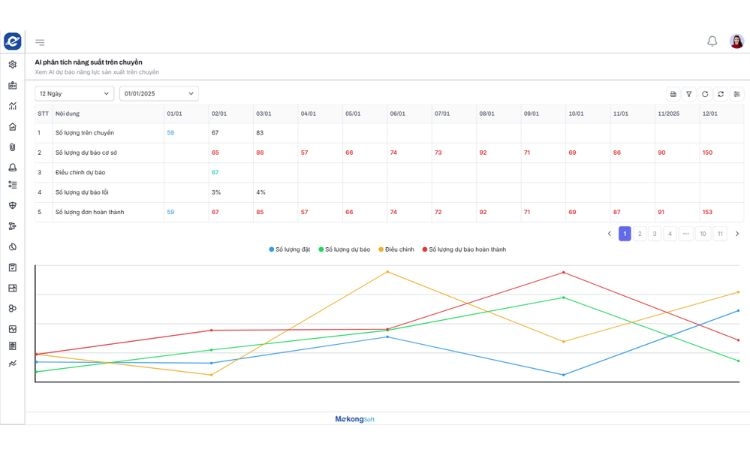Toggle the 'Số lượng đặt' legend series
Screen dimensions: 750x455
[291, 249]
